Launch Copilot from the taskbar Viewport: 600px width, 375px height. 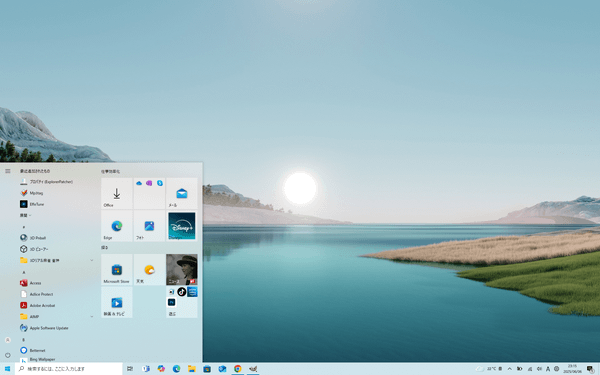tap(161, 369)
